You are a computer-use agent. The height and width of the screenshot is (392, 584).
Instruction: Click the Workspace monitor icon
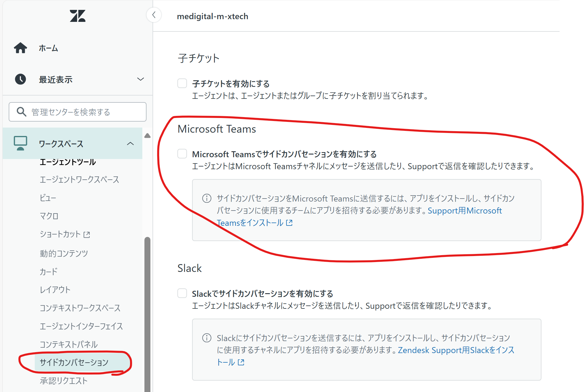click(20, 143)
